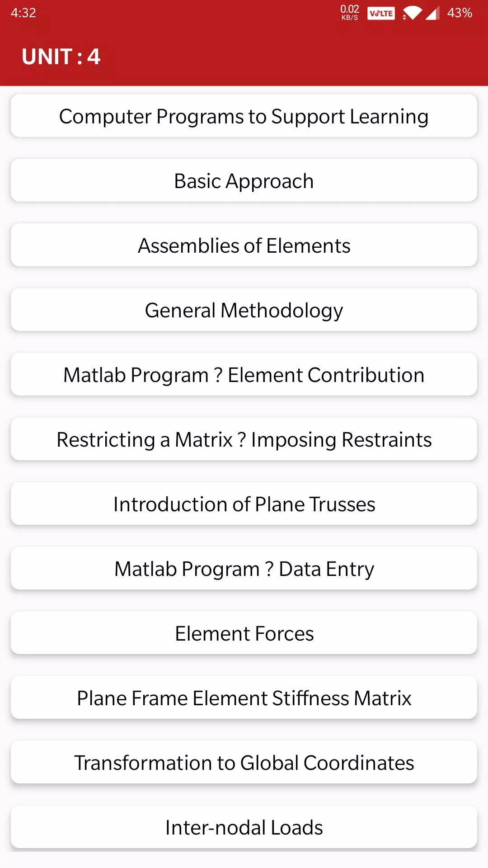The width and height of the screenshot is (488, 868).
Task: Open Matlab Program Element Contribution topic
Action: (244, 375)
